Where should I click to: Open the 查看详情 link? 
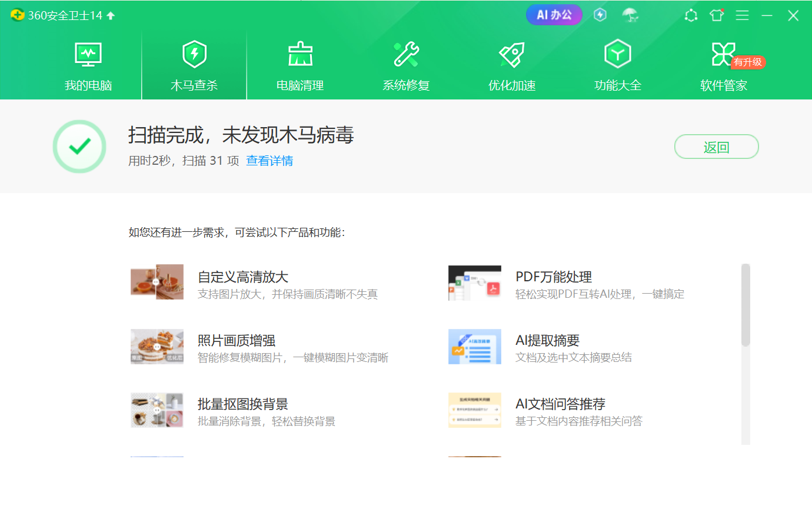[x=269, y=161]
